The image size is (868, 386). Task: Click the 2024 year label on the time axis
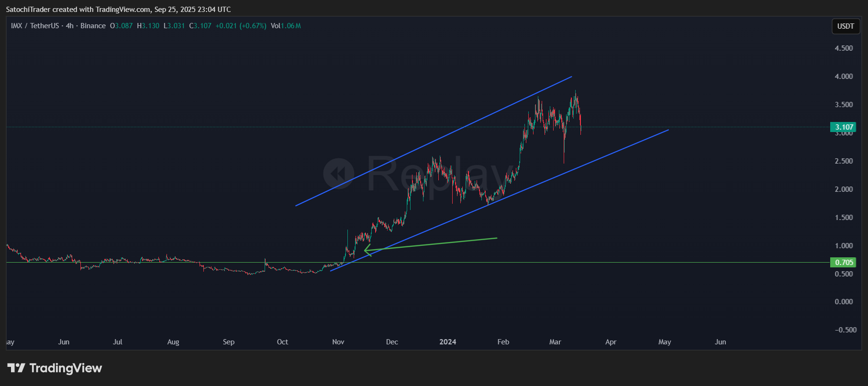[x=448, y=342]
